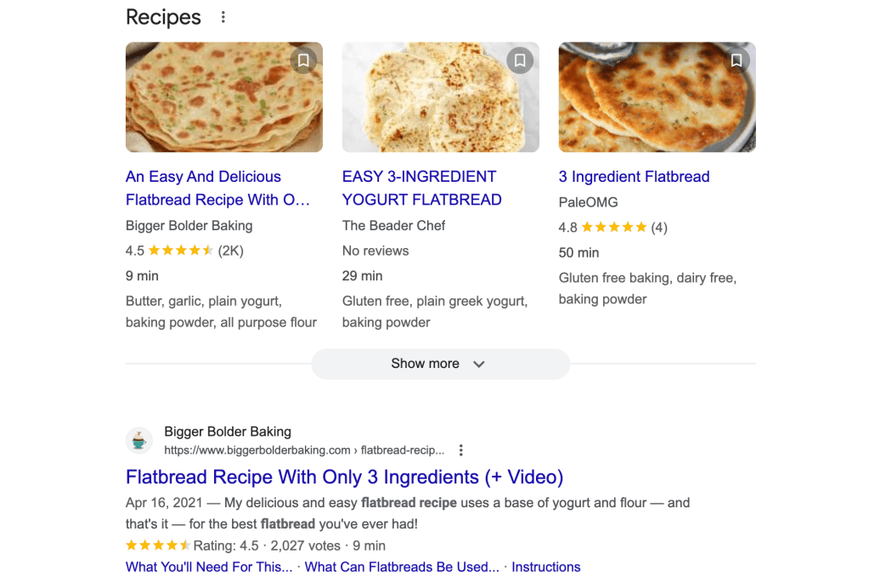Click the 4.8 star rating on PaleOMG card
The image size is (869, 588).
pos(614,228)
